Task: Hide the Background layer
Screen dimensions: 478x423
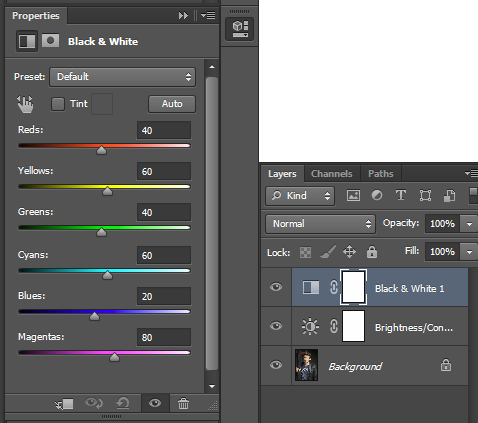Action: click(276, 365)
